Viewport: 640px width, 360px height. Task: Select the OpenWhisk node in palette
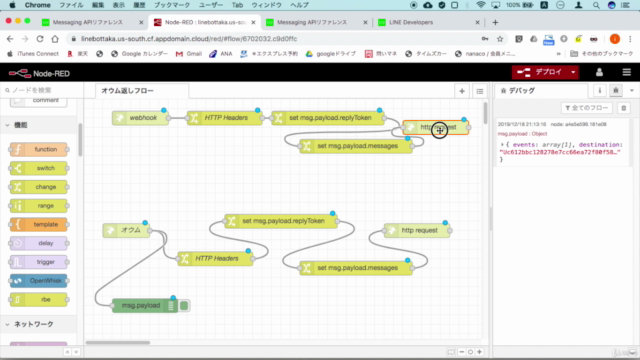pyautogui.click(x=39, y=281)
